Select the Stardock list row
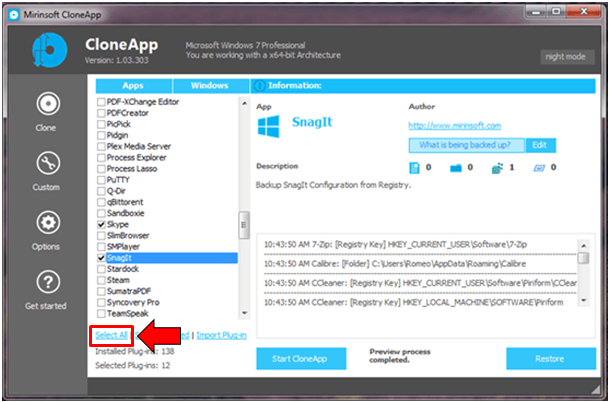Viewport: 609px width, 402px height. [x=167, y=269]
